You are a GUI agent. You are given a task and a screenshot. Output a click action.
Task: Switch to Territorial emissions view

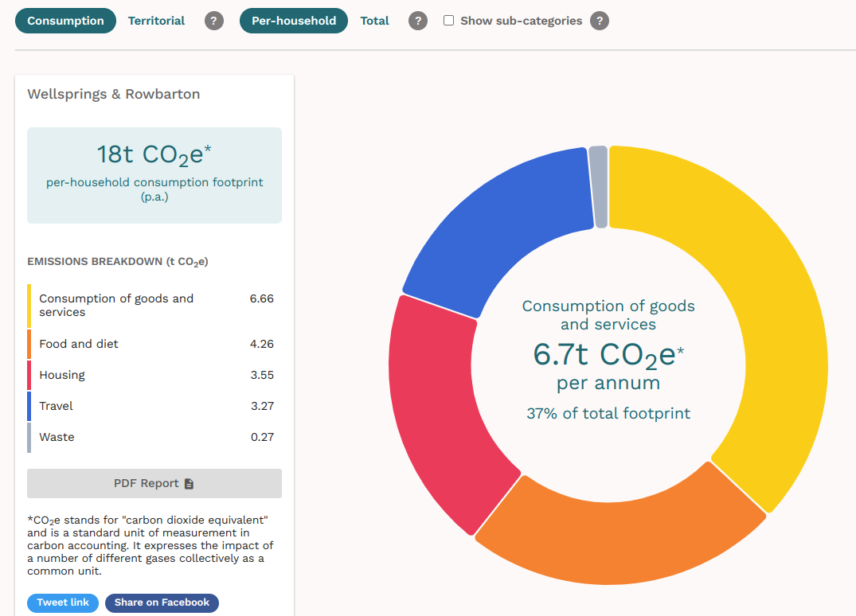(156, 21)
